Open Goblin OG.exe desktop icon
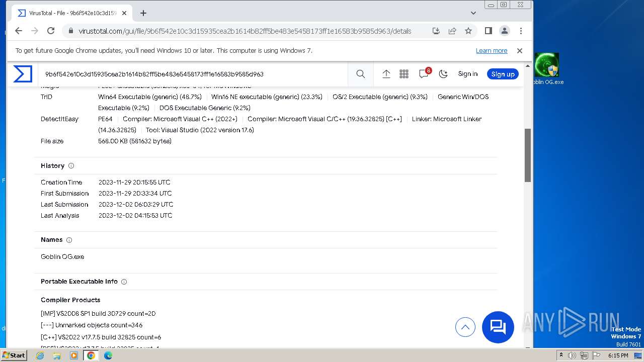This screenshot has height=362, width=644. tap(547, 69)
